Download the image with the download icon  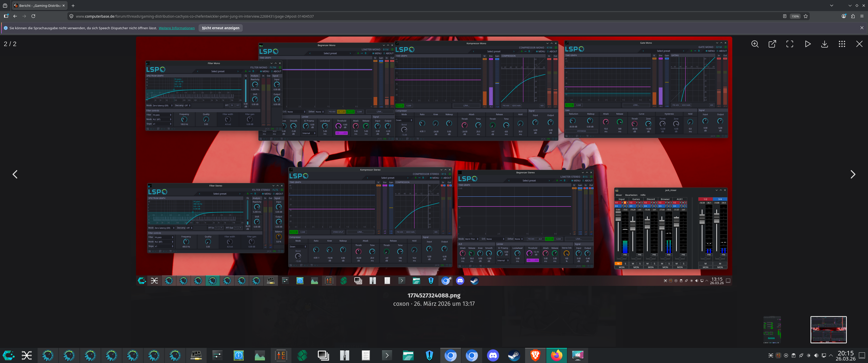(825, 44)
